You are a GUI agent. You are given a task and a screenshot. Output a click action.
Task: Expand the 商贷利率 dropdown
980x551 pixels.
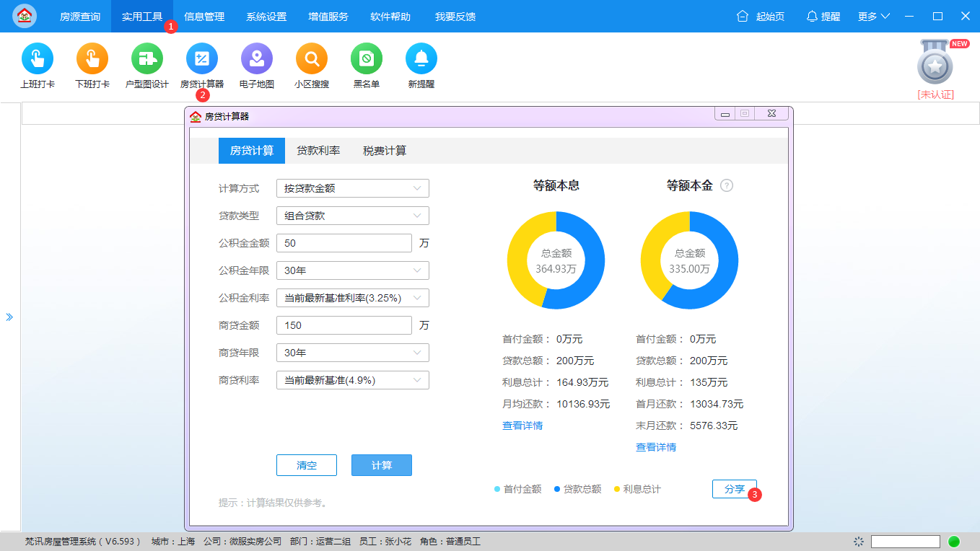[353, 380]
